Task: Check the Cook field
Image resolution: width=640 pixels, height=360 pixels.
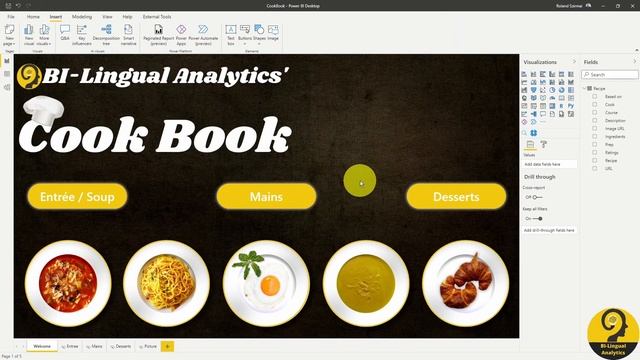Action: (x=595, y=104)
